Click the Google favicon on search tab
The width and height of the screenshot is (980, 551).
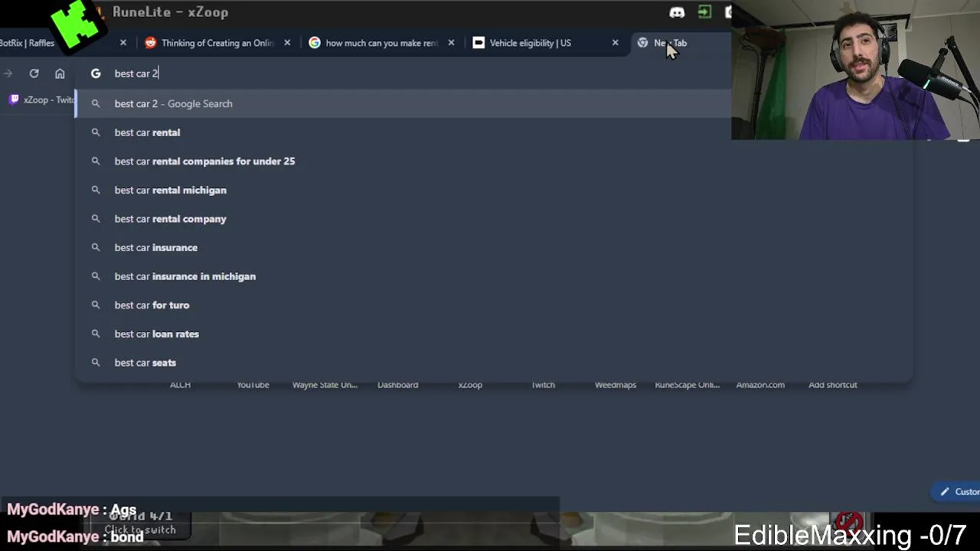point(315,43)
